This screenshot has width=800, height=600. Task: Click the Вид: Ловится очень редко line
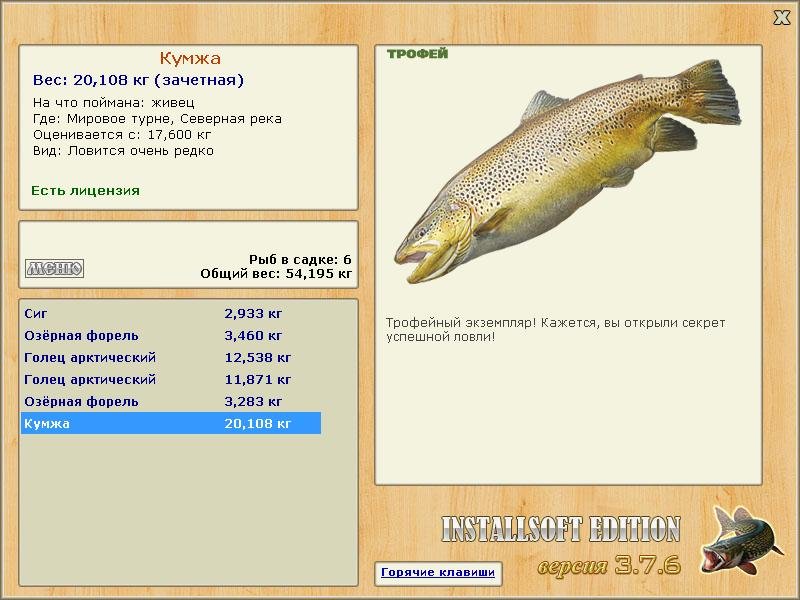coord(123,151)
